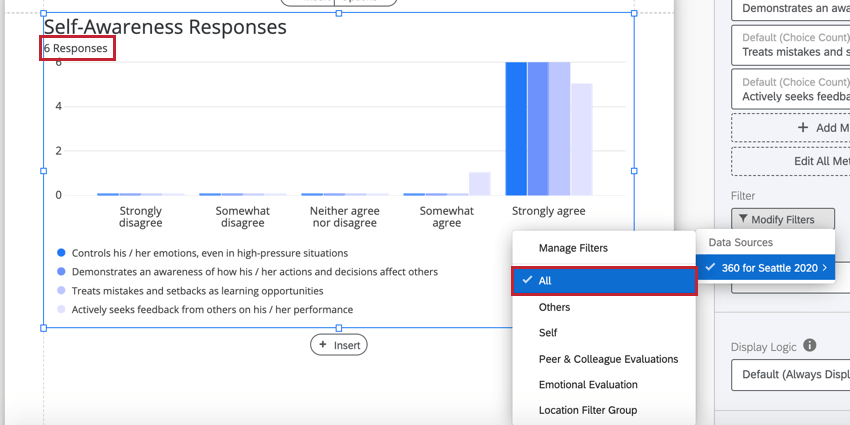Select the checked All filter option
Screen dimensions: 850x425
[604, 281]
